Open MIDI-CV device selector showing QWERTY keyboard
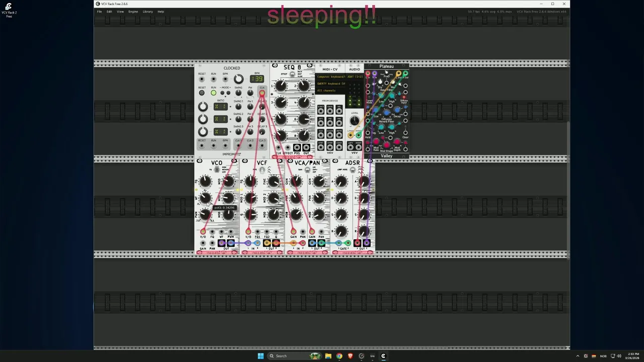The height and width of the screenshot is (362, 644). point(331,83)
